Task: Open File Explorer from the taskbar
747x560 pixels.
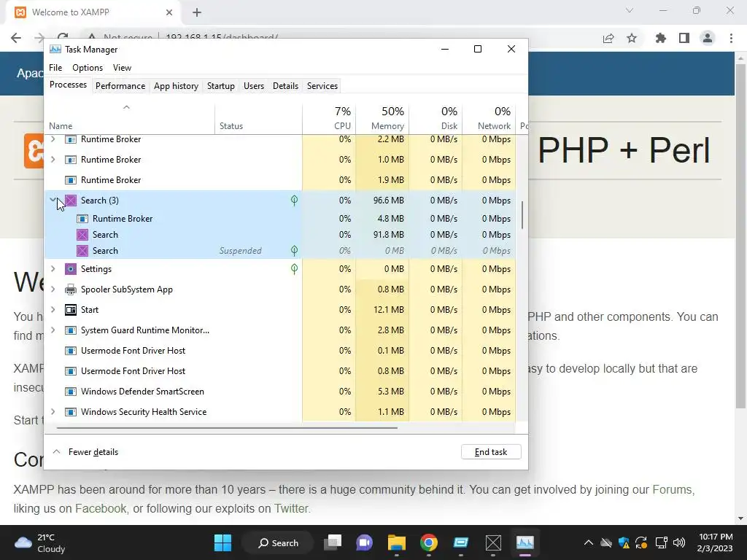Action: (x=396, y=542)
